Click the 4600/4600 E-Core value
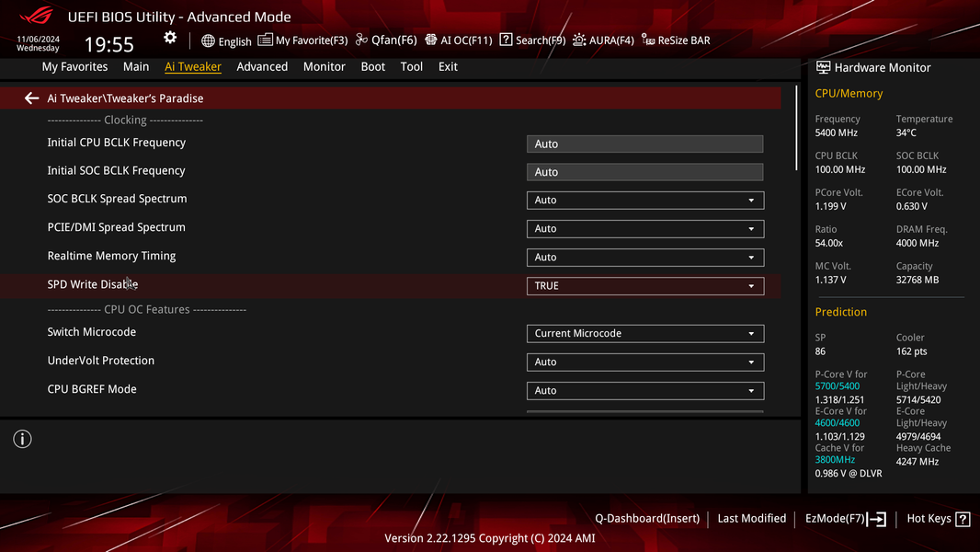 (837, 423)
